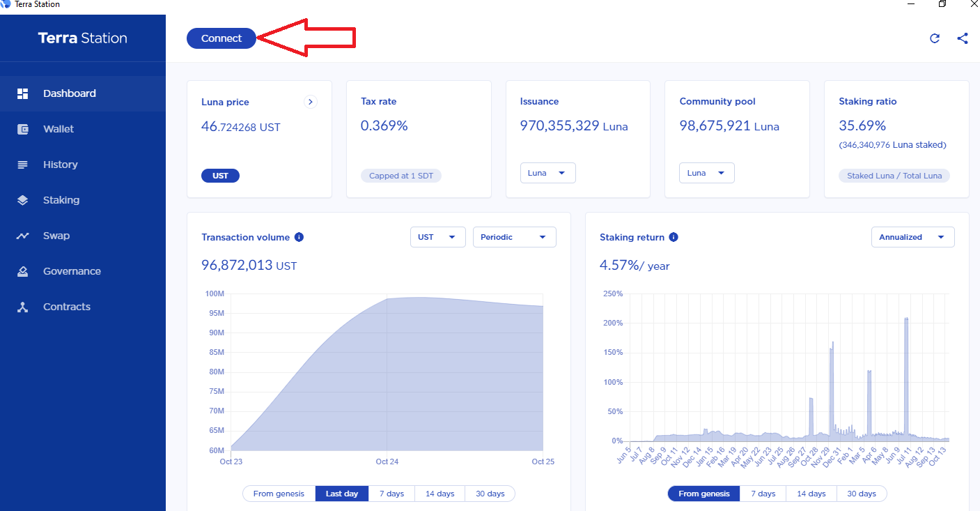This screenshot has width=980, height=511.
Task: Go to the Wallet page
Action: [x=83, y=129]
